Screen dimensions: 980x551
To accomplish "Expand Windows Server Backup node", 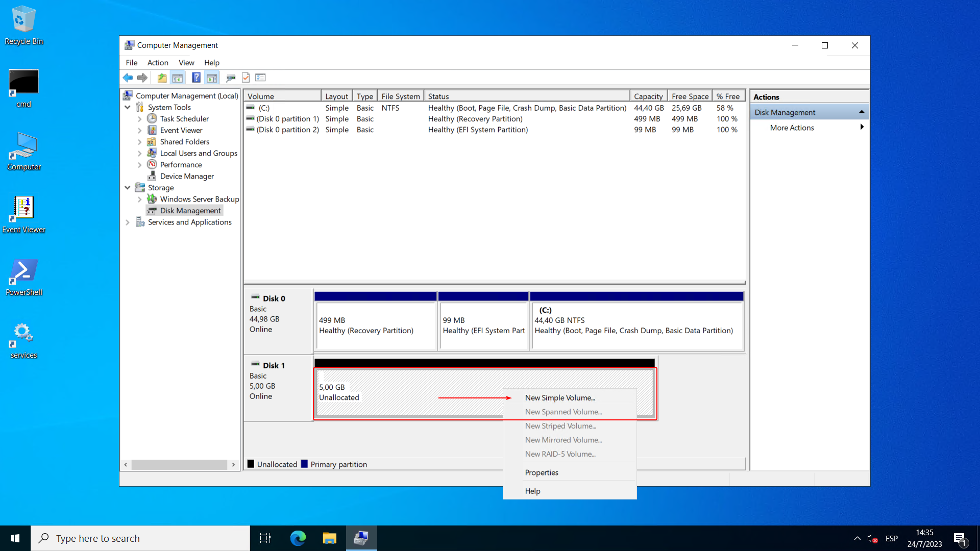I will pyautogui.click(x=139, y=199).
